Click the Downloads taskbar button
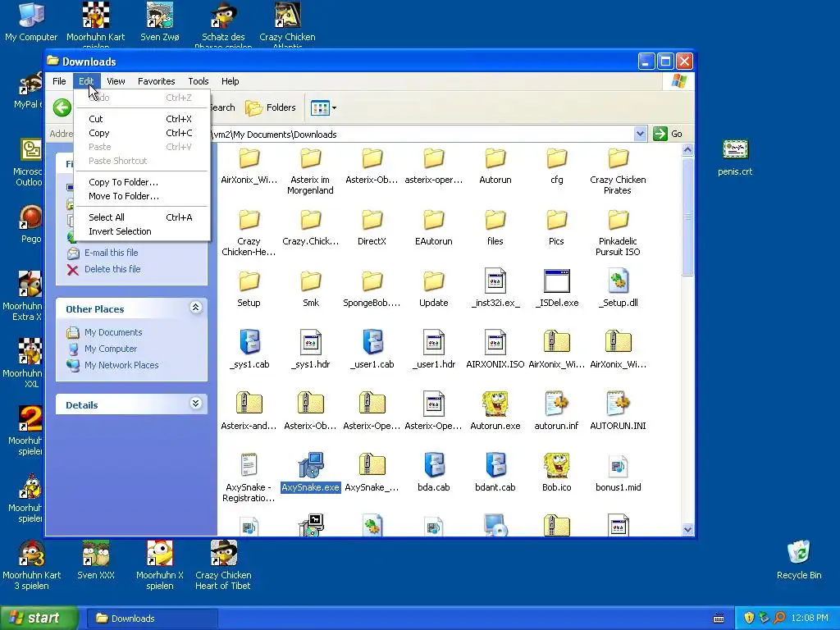Image resolution: width=840 pixels, height=630 pixels. coord(151,619)
